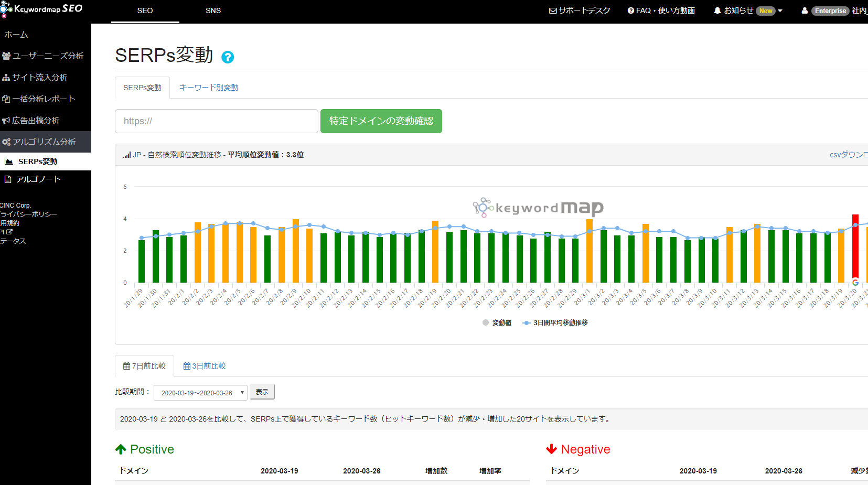Image resolution: width=868 pixels, height=485 pixels.
Task: Select the 3日前比較 tab
Action: [205, 366]
